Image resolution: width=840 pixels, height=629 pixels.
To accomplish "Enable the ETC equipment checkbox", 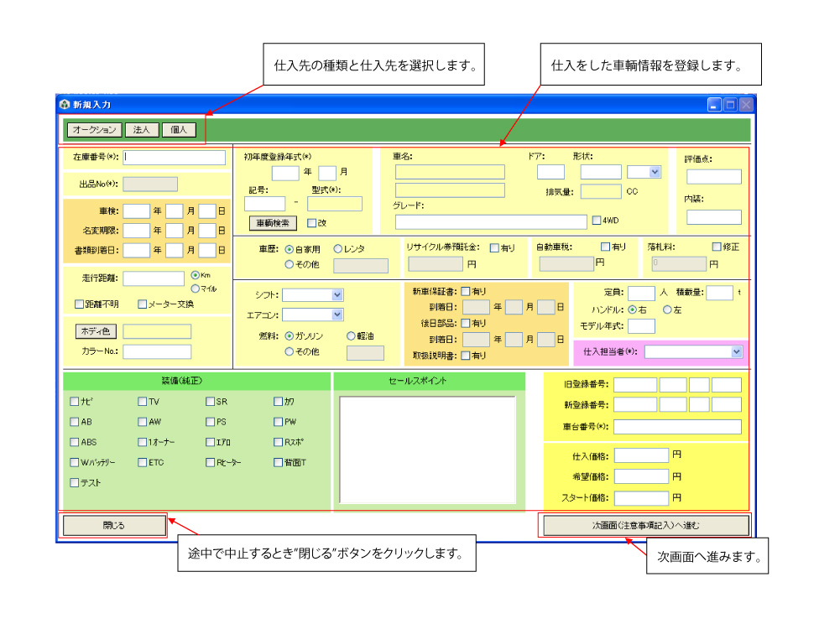I will coord(143,462).
